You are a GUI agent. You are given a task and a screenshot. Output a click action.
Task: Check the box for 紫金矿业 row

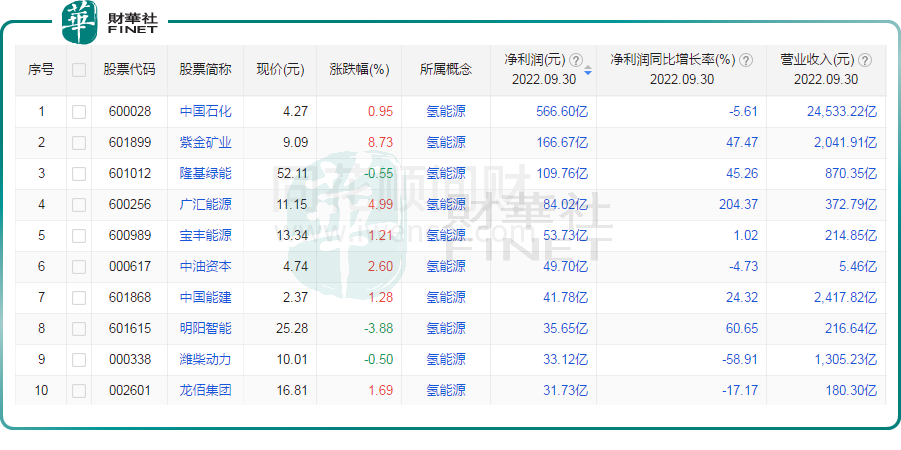tap(79, 143)
